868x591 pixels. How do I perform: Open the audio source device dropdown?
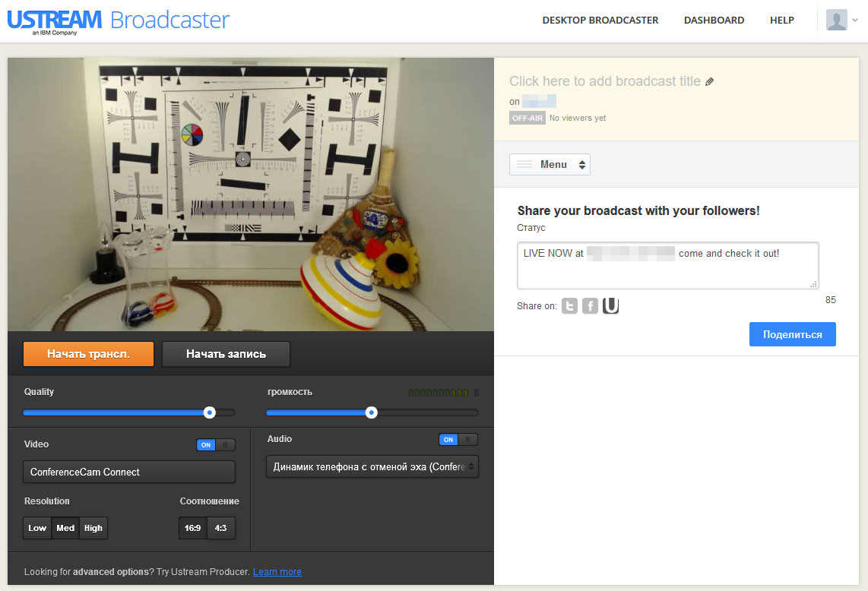(x=372, y=466)
